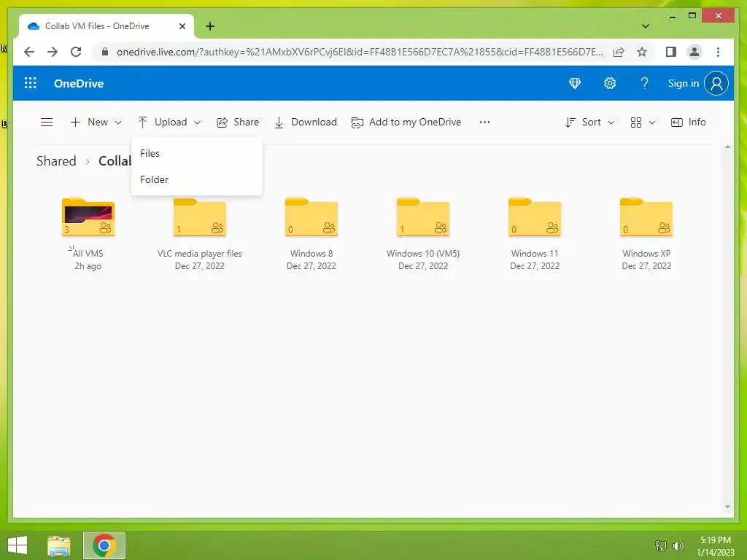The height and width of the screenshot is (560, 747).
Task: Open the network tray icon
Action: [661, 545]
